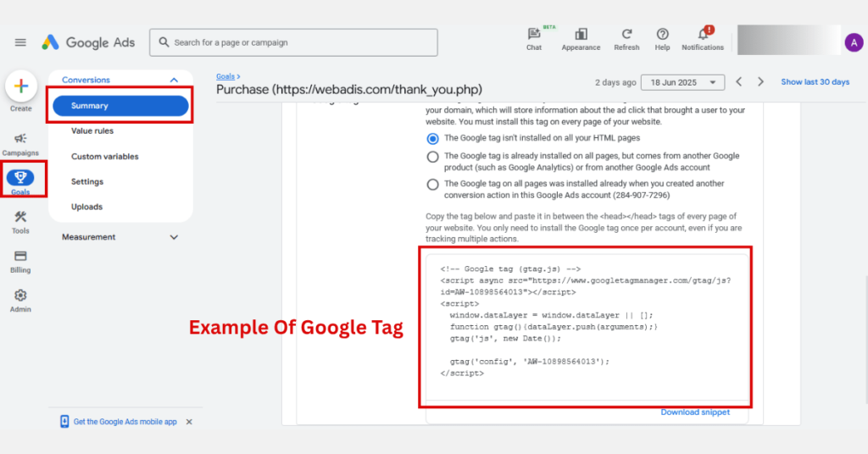Click the '2 days ago' label
The width and height of the screenshot is (868, 454).
coord(615,82)
